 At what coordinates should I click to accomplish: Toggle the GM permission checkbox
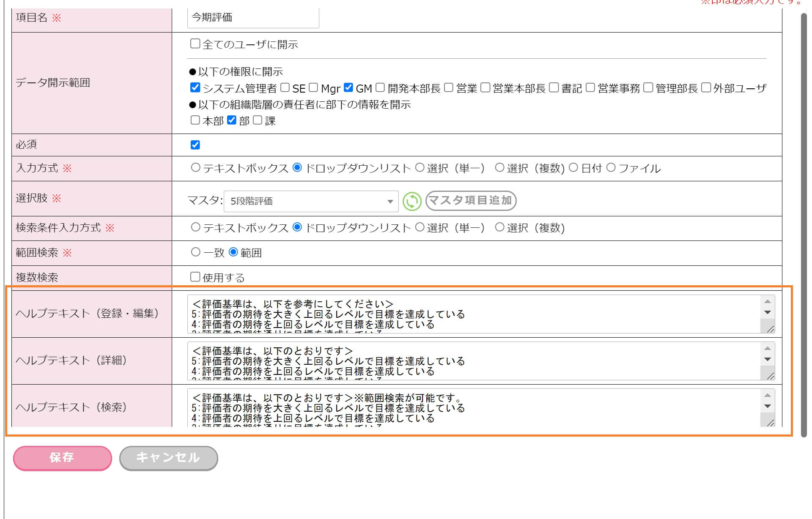(348, 87)
